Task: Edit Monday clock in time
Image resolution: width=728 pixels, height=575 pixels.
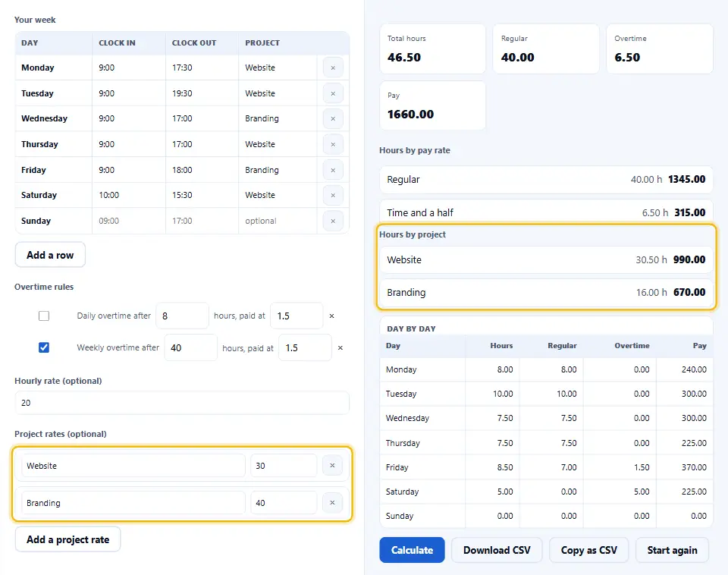Action: pyautogui.click(x=129, y=68)
